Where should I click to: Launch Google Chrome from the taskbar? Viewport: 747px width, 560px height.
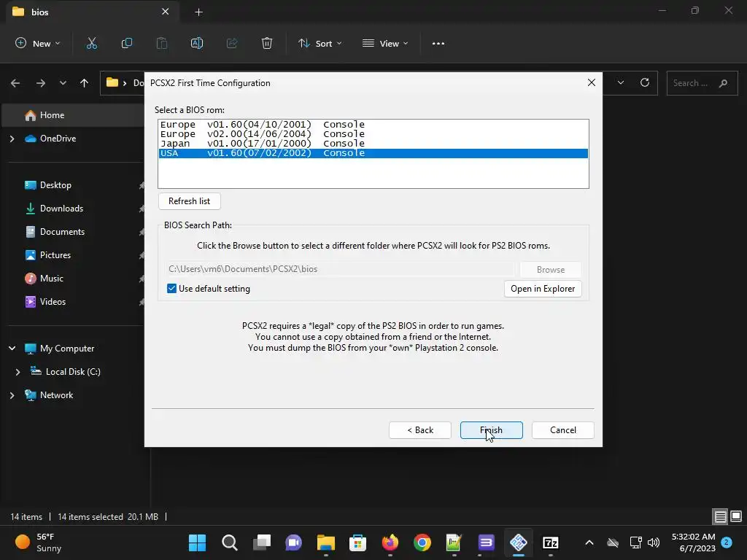pos(422,542)
